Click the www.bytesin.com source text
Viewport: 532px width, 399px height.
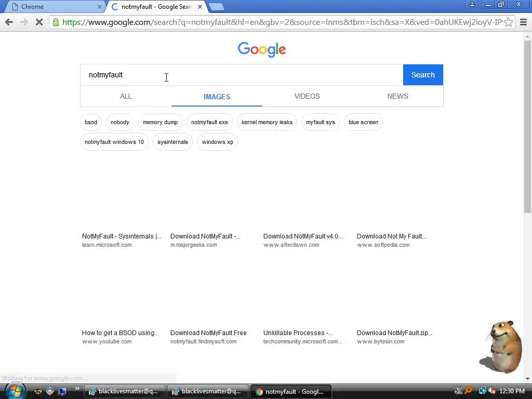coord(380,342)
